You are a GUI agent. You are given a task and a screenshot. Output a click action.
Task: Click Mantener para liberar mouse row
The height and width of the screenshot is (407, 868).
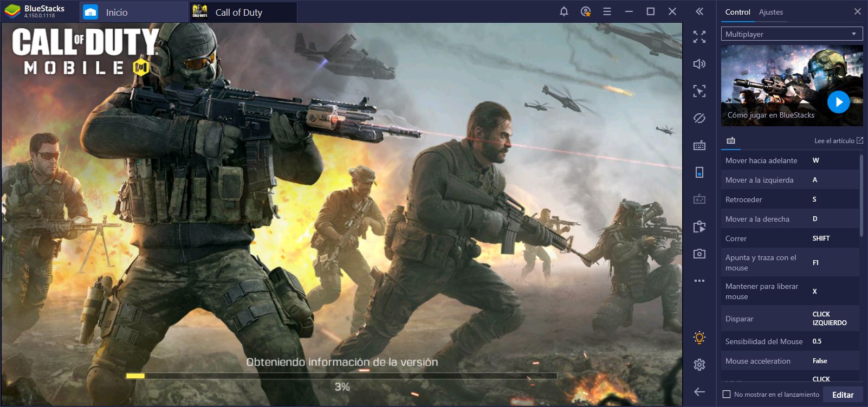(x=790, y=292)
